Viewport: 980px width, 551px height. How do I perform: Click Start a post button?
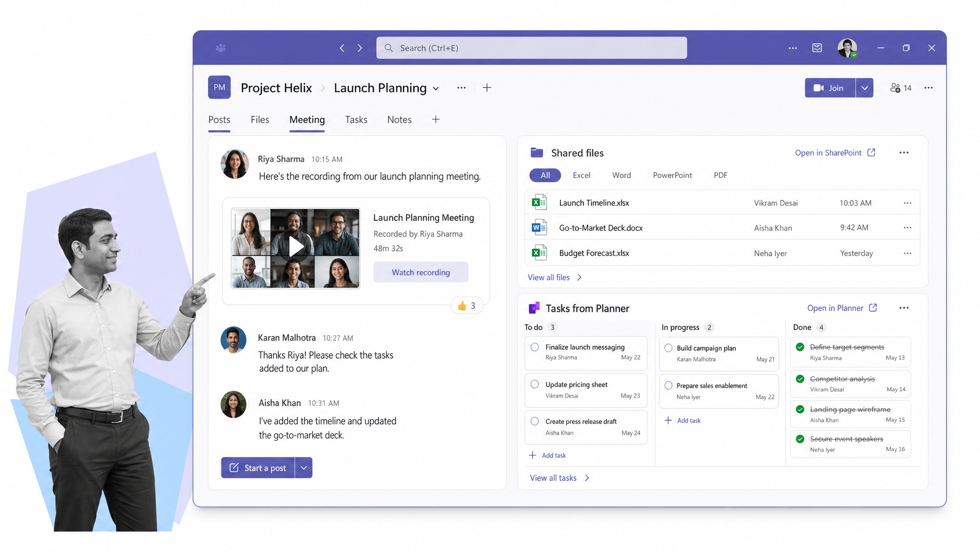tap(257, 468)
